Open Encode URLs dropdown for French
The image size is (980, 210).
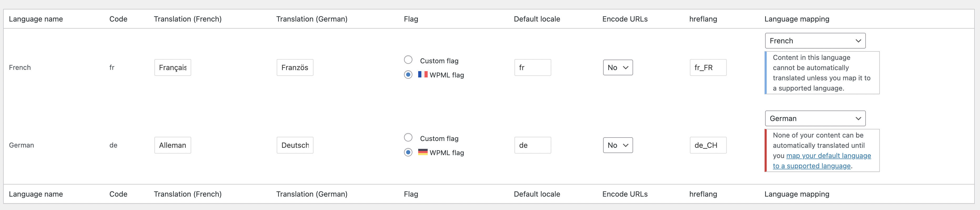(x=618, y=68)
